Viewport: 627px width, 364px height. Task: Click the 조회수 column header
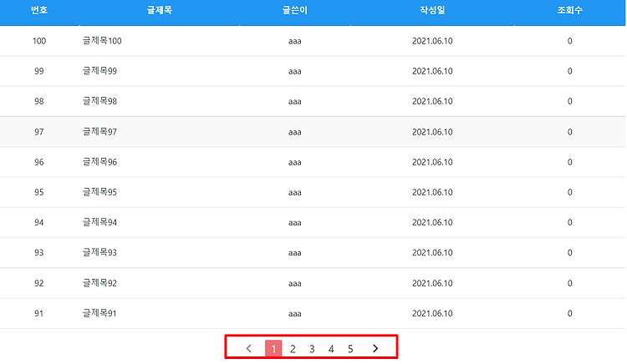(570, 10)
